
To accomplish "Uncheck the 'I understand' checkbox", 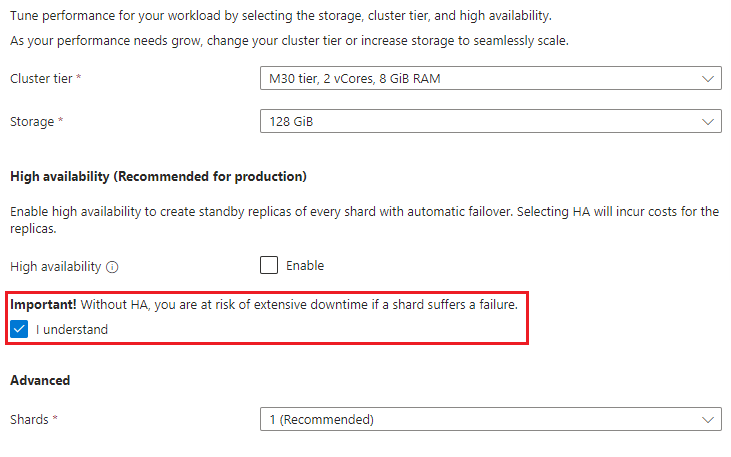I will pyautogui.click(x=19, y=329).
